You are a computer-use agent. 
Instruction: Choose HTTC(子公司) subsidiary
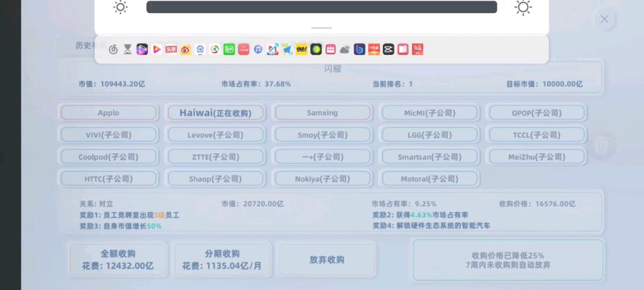[109, 178]
